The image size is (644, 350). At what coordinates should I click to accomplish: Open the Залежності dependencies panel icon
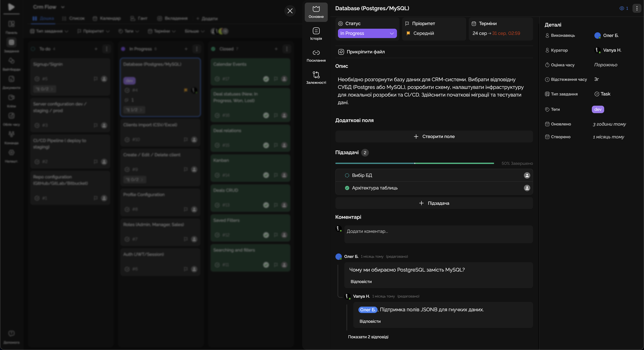click(x=316, y=75)
